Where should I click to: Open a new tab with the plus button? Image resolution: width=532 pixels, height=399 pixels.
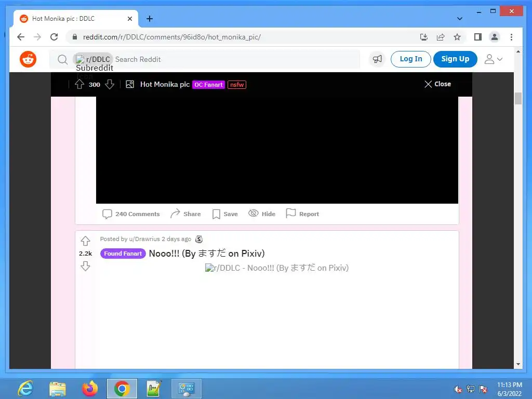point(150,19)
